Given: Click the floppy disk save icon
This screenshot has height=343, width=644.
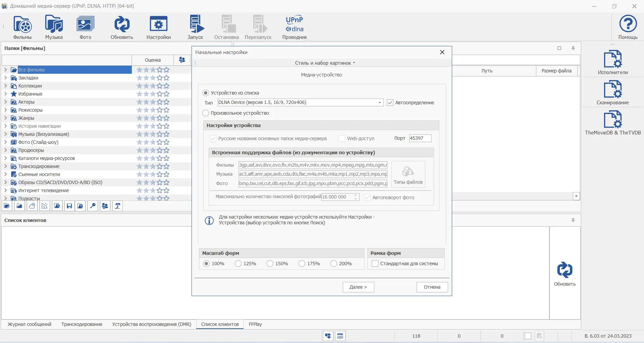Looking at the screenshot, I should coord(69,206).
